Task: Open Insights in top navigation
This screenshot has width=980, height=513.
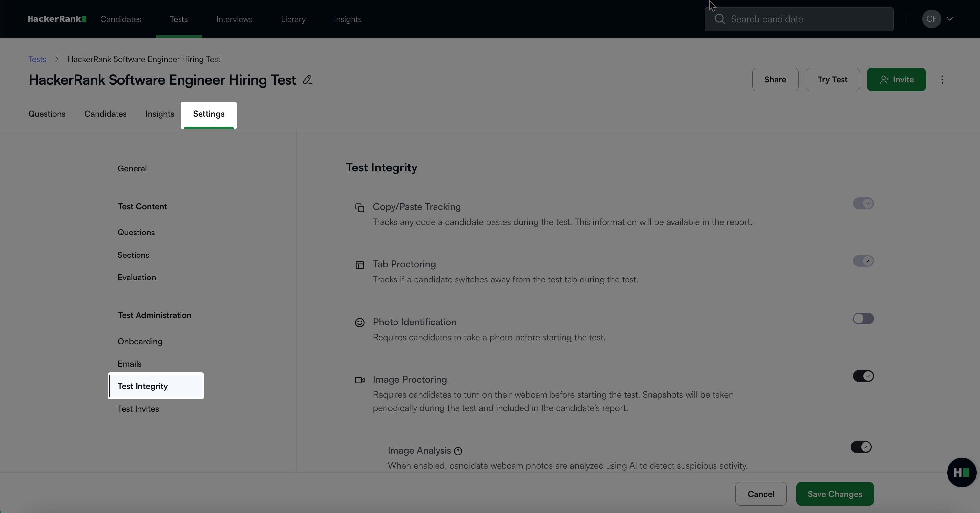Action: click(348, 19)
